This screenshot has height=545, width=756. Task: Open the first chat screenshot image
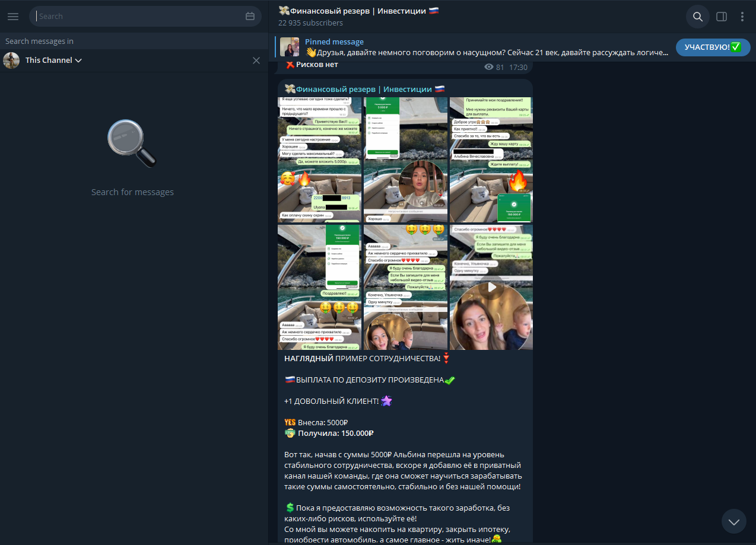tap(319, 160)
